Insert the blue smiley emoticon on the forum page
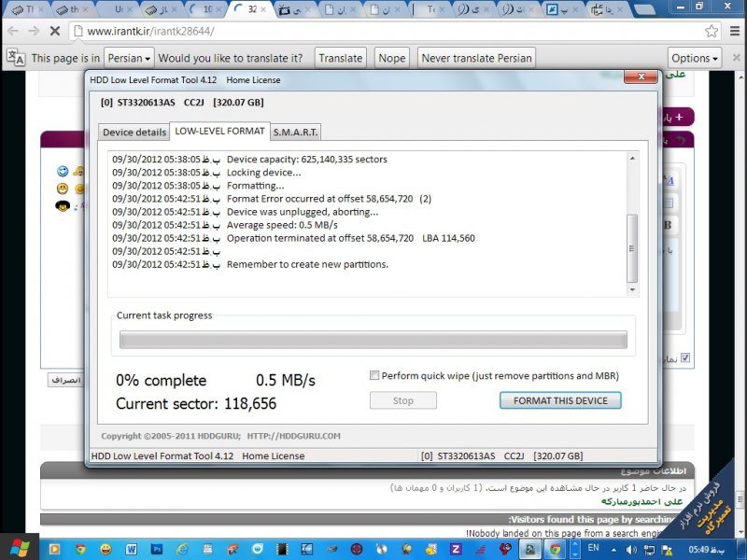The width and height of the screenshot is (747, 560). click(63, 171)
